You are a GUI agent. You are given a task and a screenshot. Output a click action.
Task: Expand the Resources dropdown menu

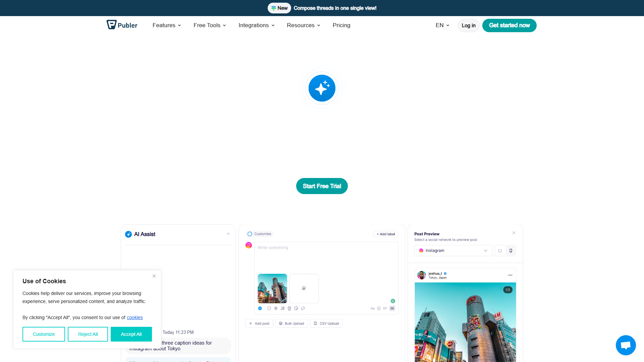[x=304, y=25]
